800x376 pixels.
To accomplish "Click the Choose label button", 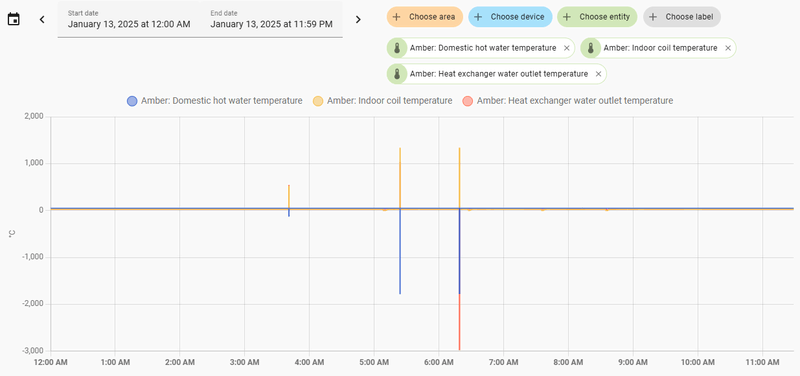I will 682,17.
